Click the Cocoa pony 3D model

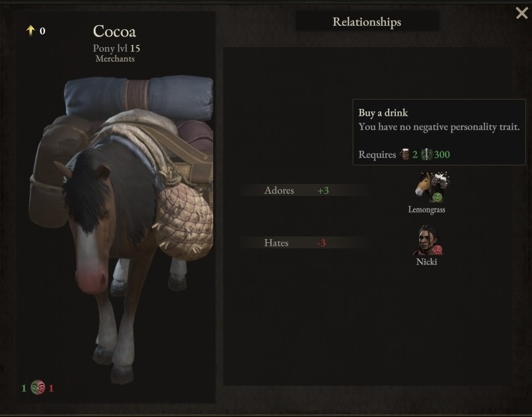click(x=122, y=227)
